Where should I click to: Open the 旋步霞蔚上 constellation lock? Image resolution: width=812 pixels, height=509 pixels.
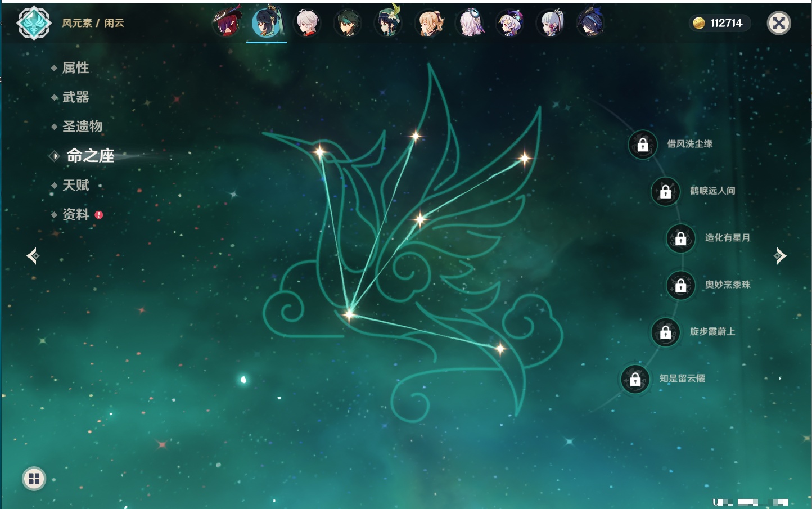coord(665,332)
